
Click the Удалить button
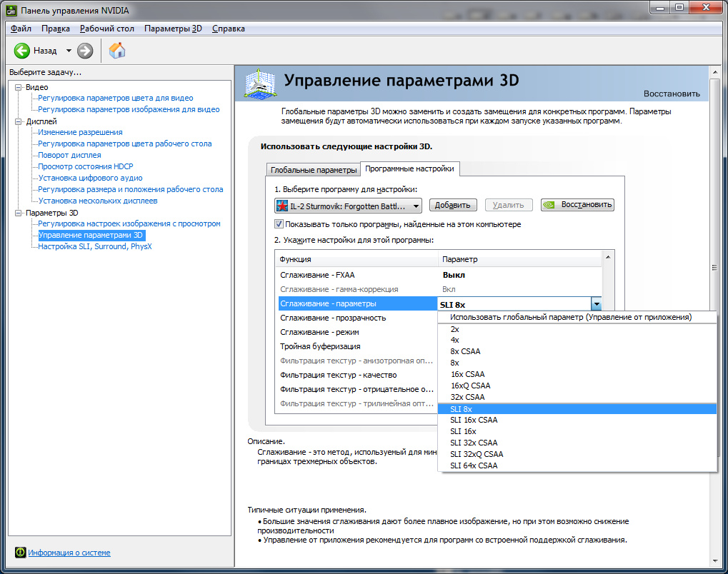pyautogui.click(x=508, y=205)
